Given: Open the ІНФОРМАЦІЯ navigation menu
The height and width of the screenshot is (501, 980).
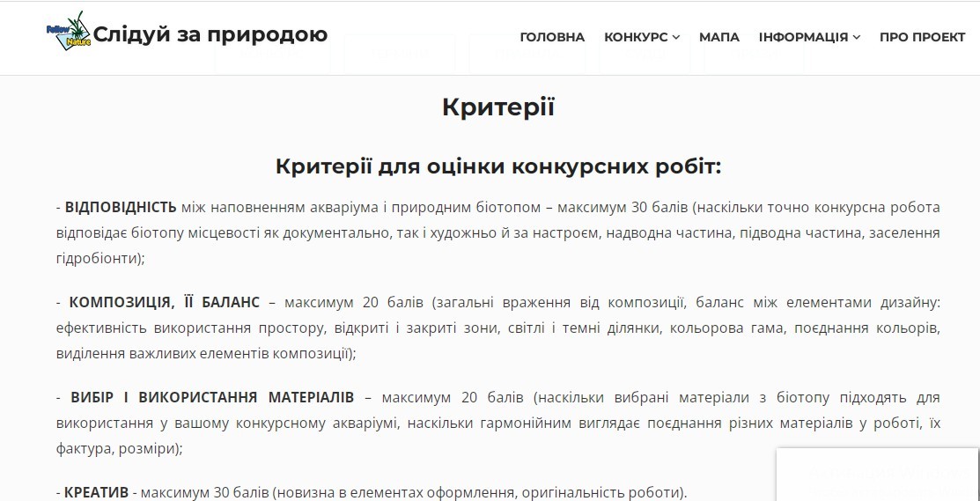Looking at the screenshot, I should pyautogui.click(x=803, y=37).
